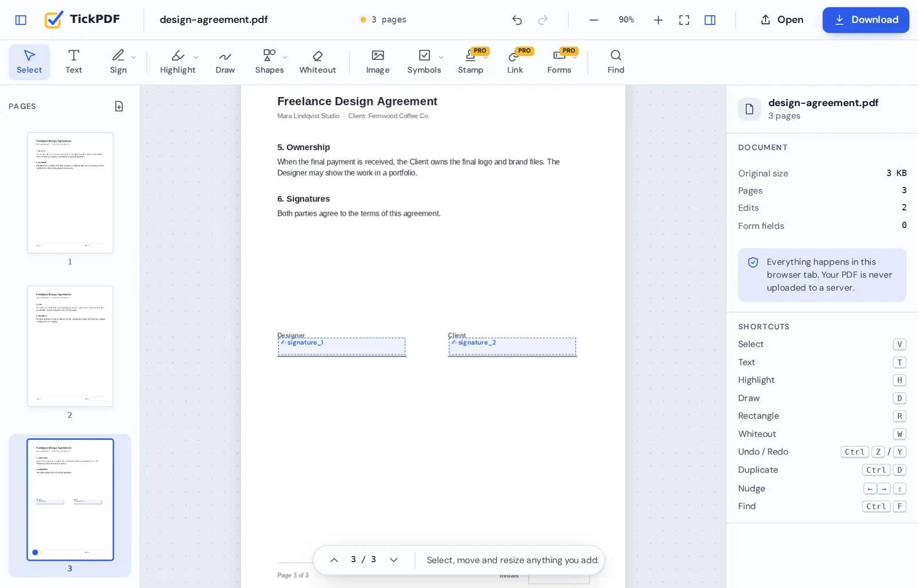Click the Whiteout shortcut row
The image size is (918, 588).
(822, 434)
